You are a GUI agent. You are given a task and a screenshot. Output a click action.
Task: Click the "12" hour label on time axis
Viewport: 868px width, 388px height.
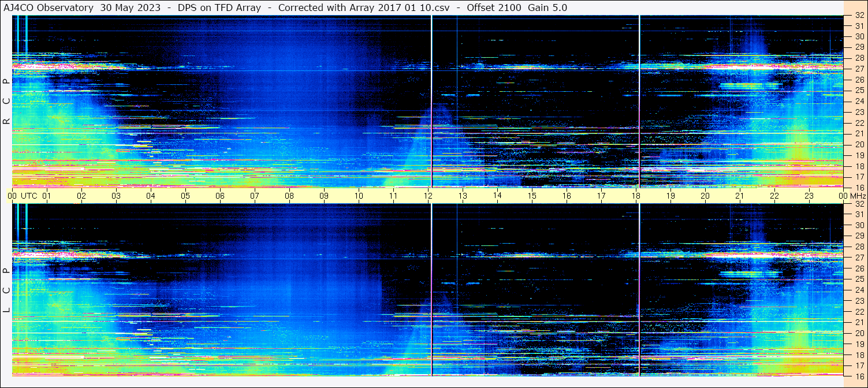coord(428,196)
